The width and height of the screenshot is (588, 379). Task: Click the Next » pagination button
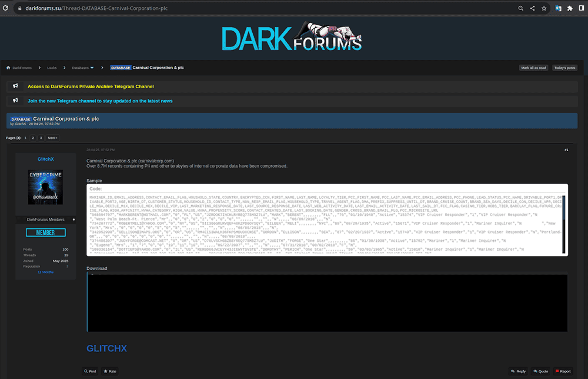52,138
